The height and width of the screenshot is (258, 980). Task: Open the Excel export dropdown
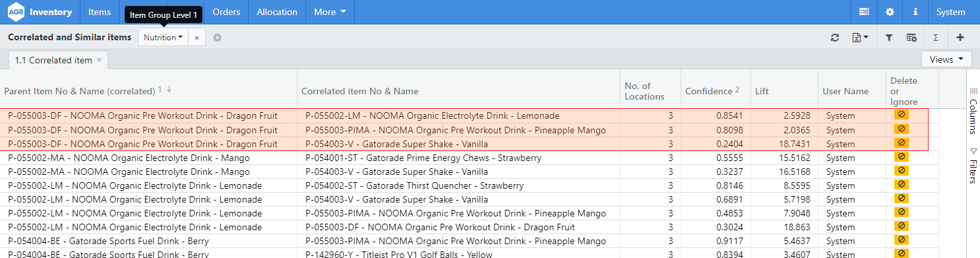pyautogui.click(x=860, y=38)
